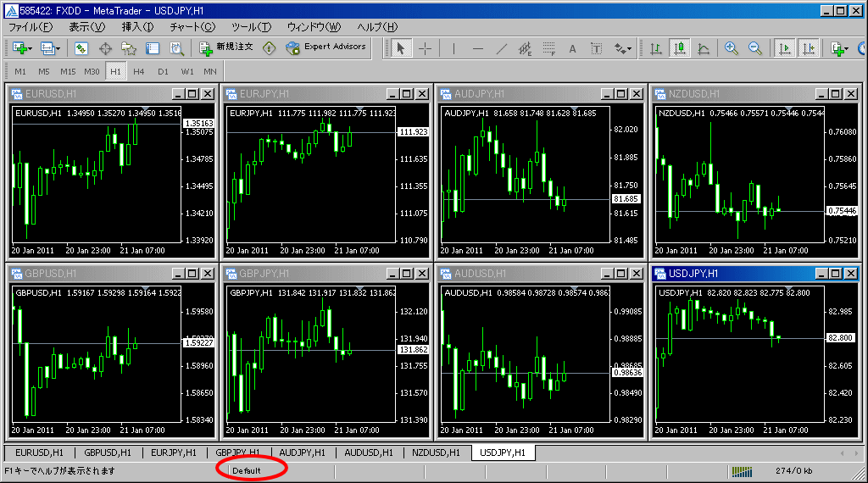The image size is (868, 483).
Task: Open the Terminal panel icon
Action: click(153, 48)
